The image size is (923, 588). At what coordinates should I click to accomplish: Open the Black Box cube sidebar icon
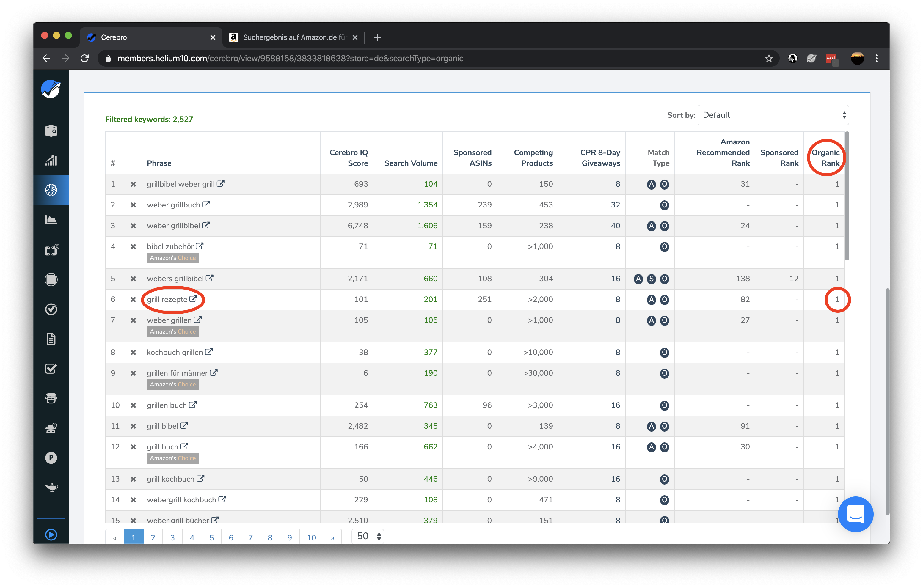click(51, 131)
